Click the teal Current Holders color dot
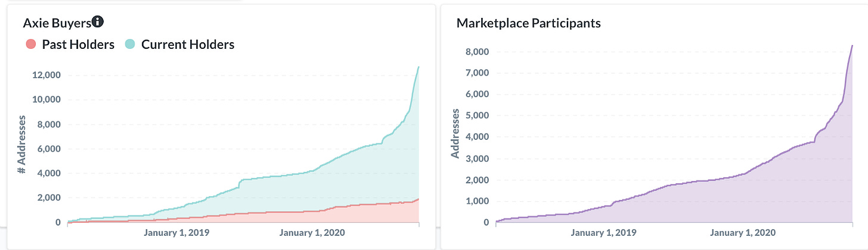Image resolution: width=868 pixels, height=250 pixels. tap(130, 45)
